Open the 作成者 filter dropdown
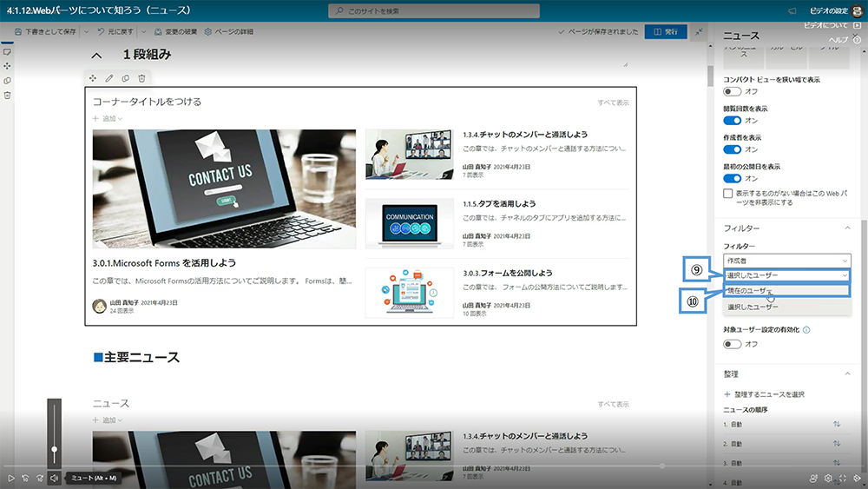Image resolution: width=868 pixels, height=489 pixels. (x=786, y=261)
